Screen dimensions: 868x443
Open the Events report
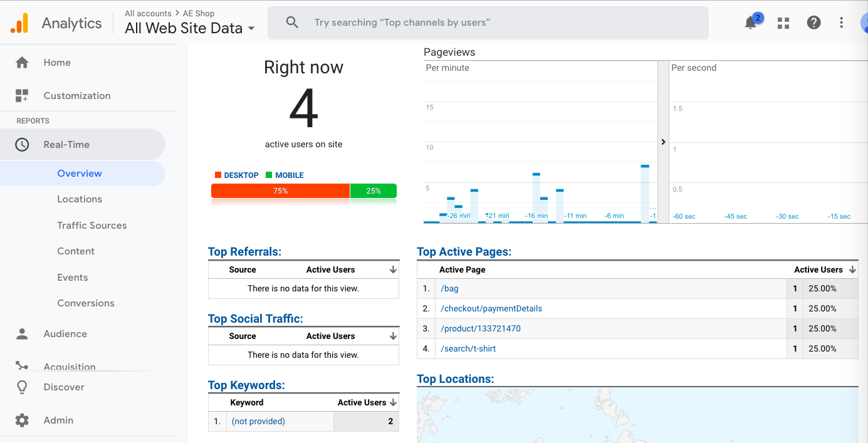[73, 278]
